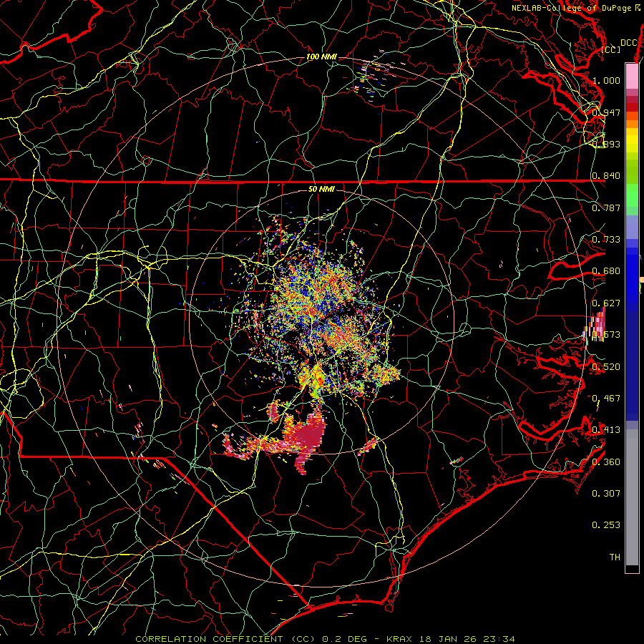Image resolution: width=644 pixels, height=644 pixels.
Task: Select the 1.000 scale value
Action: tap(606, 80)
